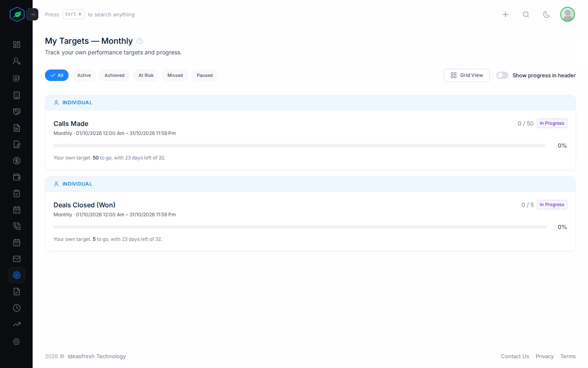
Task: Select the At Risk filter chip
Action: (x=146, y=75)
